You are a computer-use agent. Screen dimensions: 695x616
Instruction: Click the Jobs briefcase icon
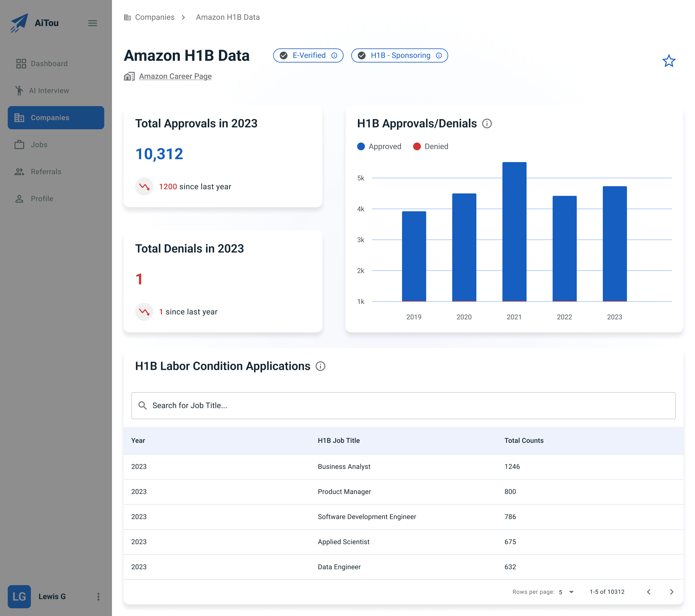[19, 144]
